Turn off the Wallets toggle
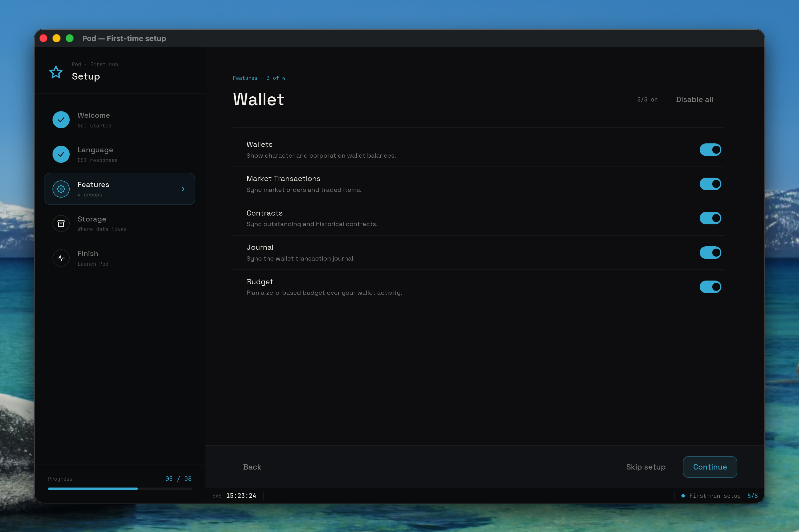799x532 pixels. [x=710, y=150]
